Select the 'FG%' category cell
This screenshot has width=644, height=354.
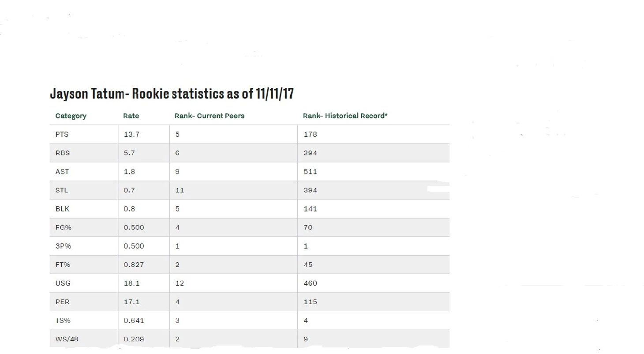click(x=63, y=227)
